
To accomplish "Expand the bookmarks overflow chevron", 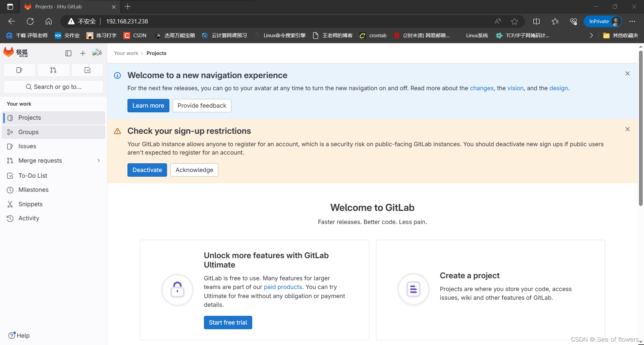I will click(591, 36).
